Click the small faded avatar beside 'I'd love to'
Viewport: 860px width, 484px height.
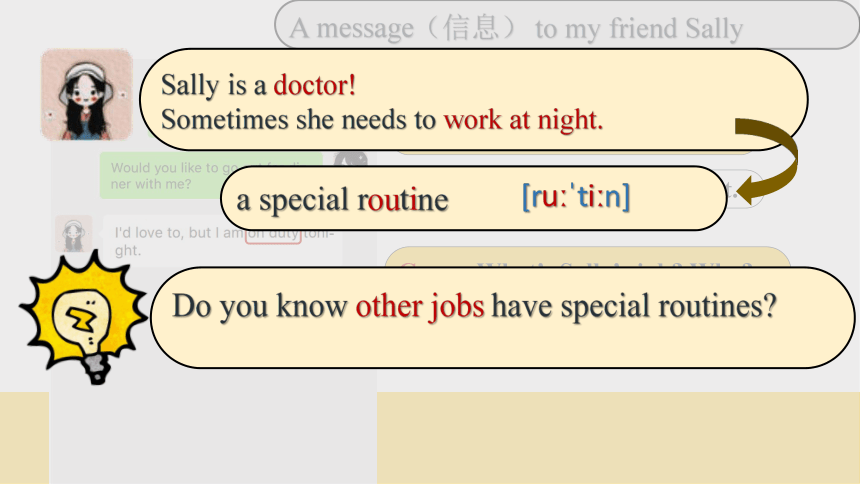coord(73,234)
